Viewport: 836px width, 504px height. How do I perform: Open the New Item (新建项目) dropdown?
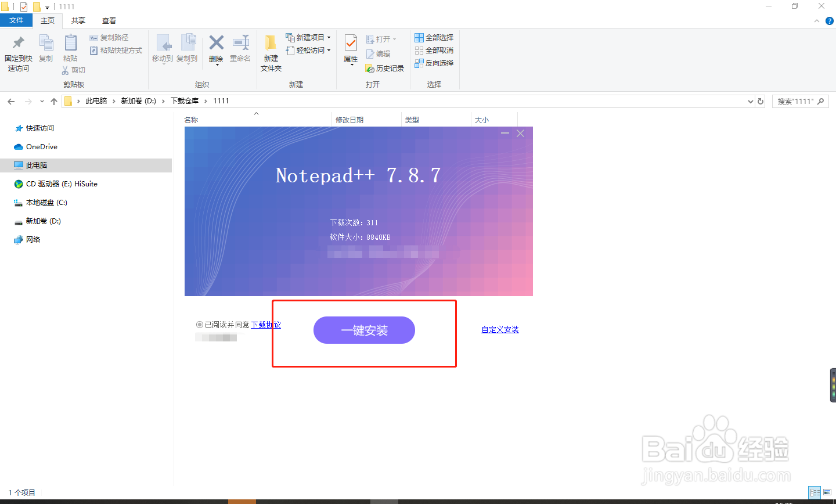(308, 38)
